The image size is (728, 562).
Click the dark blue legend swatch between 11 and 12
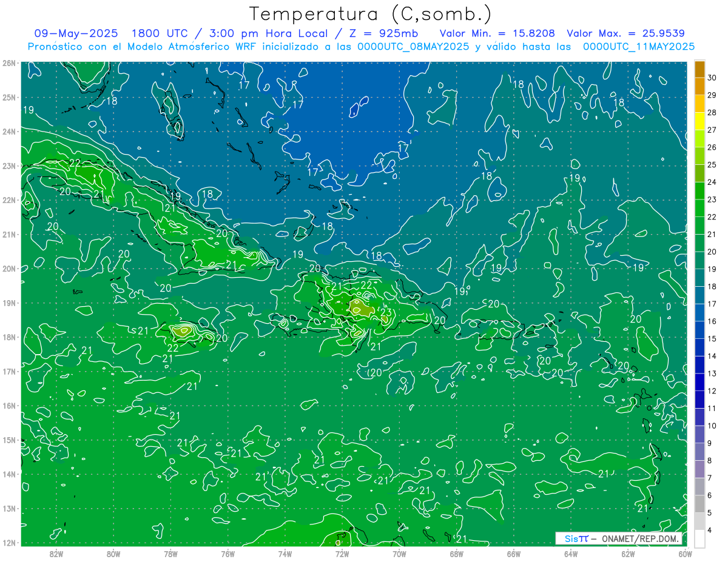tap(699, 400)
